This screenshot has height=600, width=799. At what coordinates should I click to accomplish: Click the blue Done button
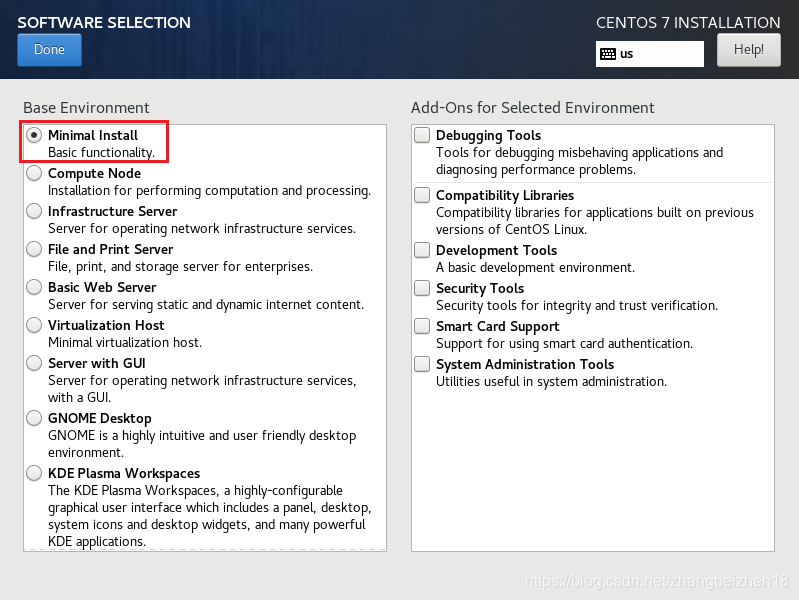tap(49, 50)
